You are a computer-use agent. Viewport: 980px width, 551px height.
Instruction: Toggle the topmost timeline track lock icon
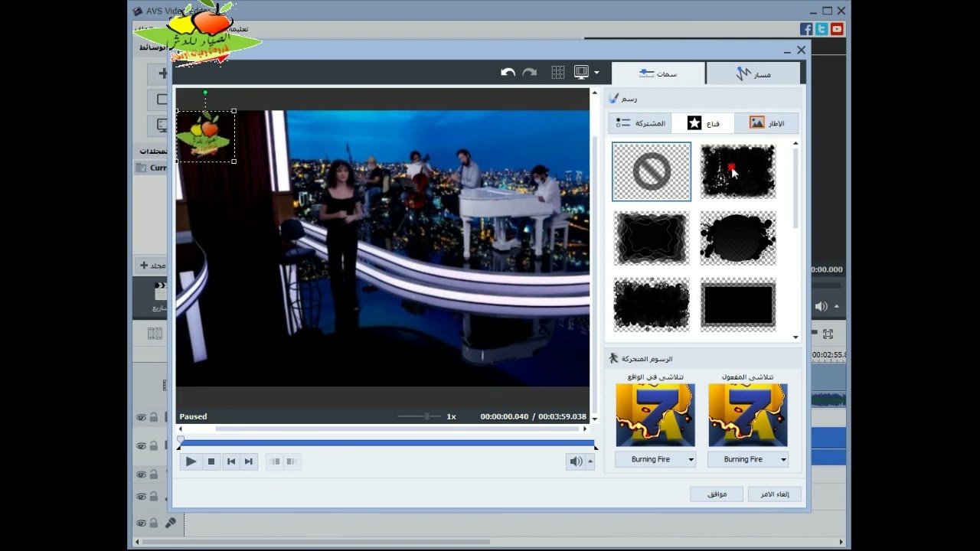153,417
